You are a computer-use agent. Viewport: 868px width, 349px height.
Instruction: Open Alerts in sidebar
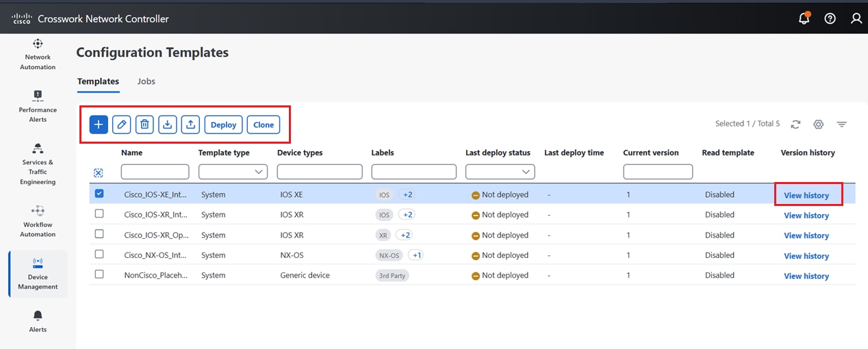(x=38, y=322)
